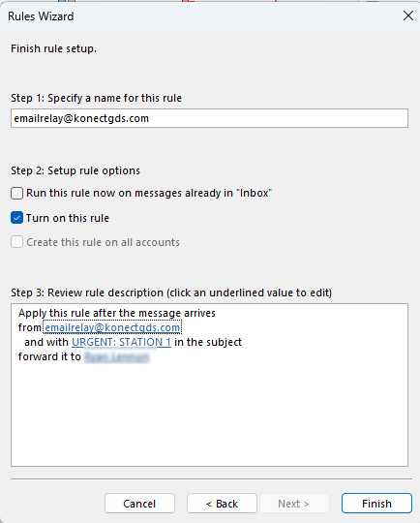The height and width of the screenshot is (523, 420).
Task: Click the Rules Wizard title bar text
Action: [x=41, y=16]
